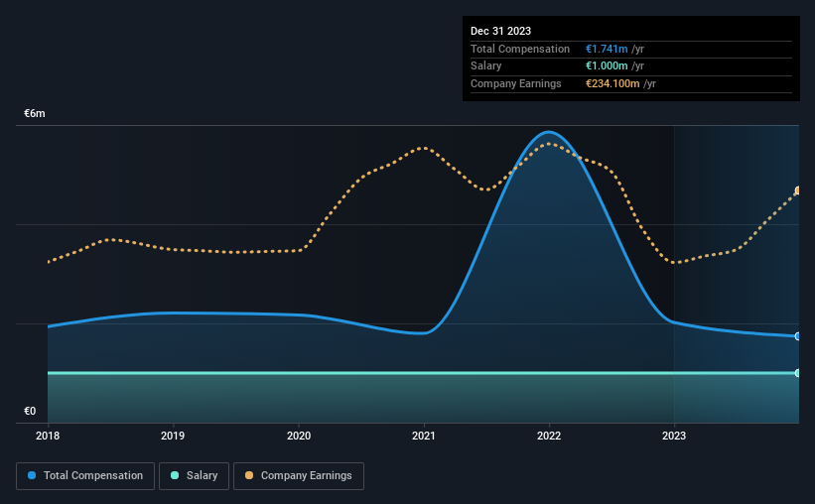This screenshot has width=815, height=504.
Task: Click the tooltip Salary label
Action: [486, 66]
